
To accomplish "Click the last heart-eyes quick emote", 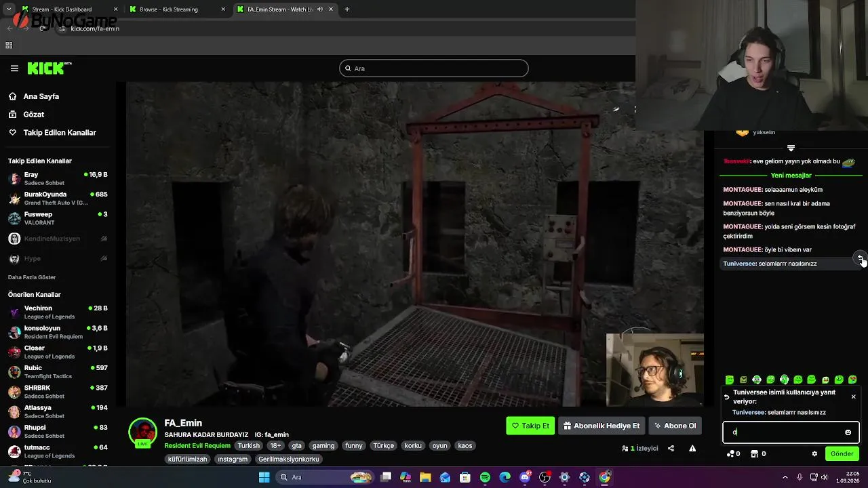I will 852,380.
